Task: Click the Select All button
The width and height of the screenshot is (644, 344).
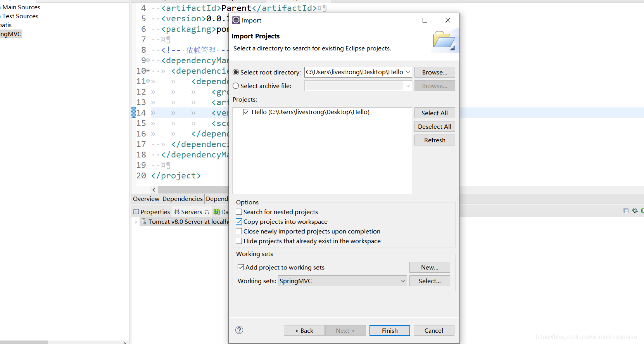Action: coord(435,113)
